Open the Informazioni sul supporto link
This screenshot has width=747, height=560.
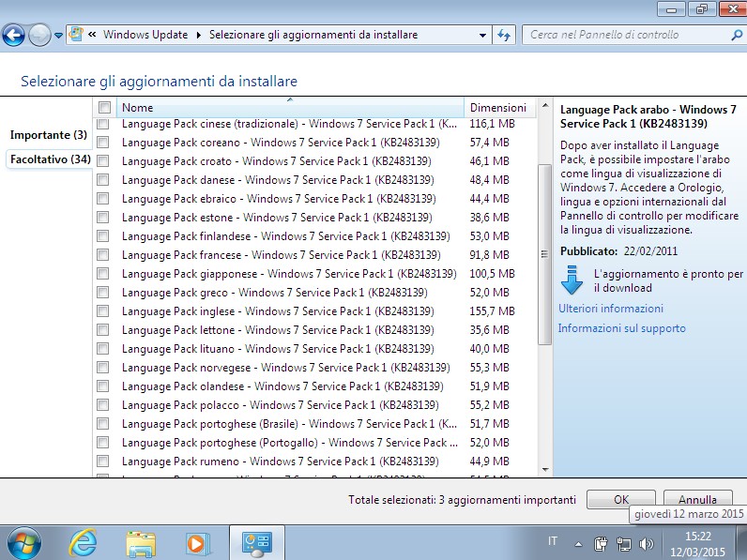pos(621,328)
